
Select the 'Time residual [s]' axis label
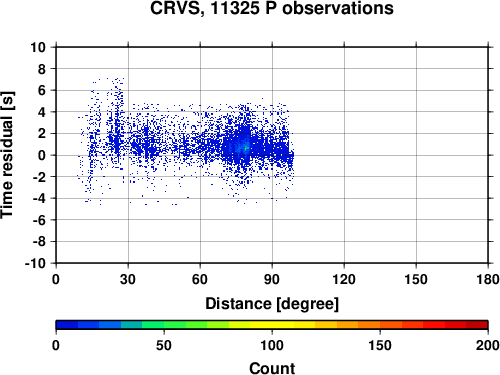coord(8,155)
